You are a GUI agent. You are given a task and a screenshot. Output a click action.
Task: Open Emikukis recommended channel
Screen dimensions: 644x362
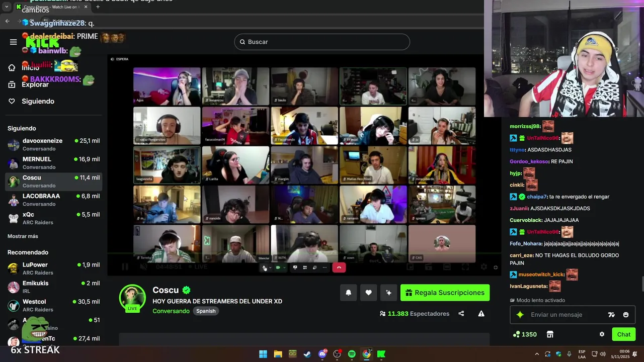pyautogui.click(x=53, y=287)
